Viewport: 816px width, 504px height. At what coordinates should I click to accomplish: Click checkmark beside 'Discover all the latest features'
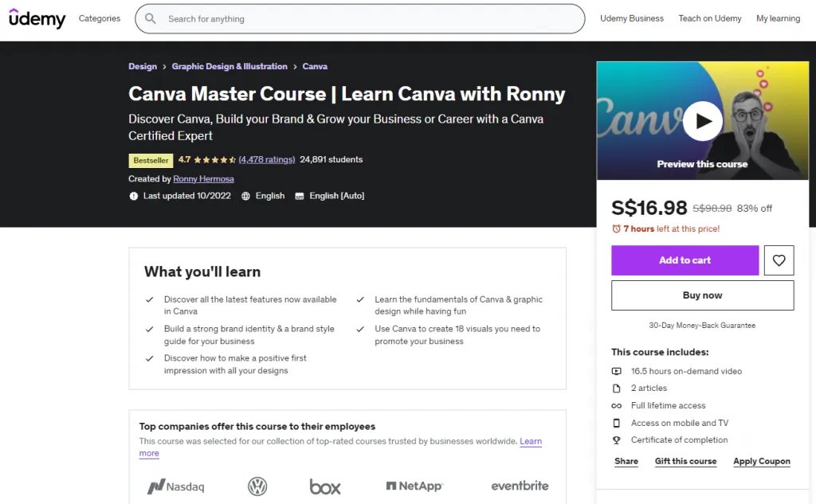pyautogui.click(x=149, y=299)
